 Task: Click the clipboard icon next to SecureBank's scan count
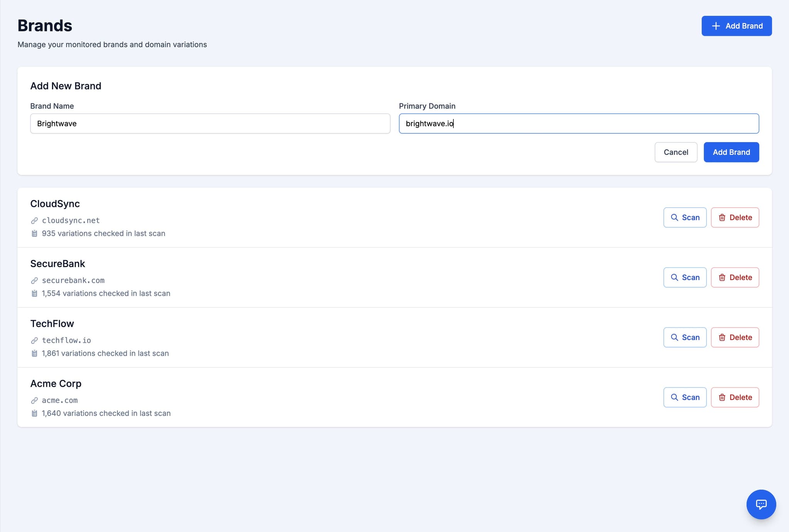pyautogui.click(x=34, y=293)
